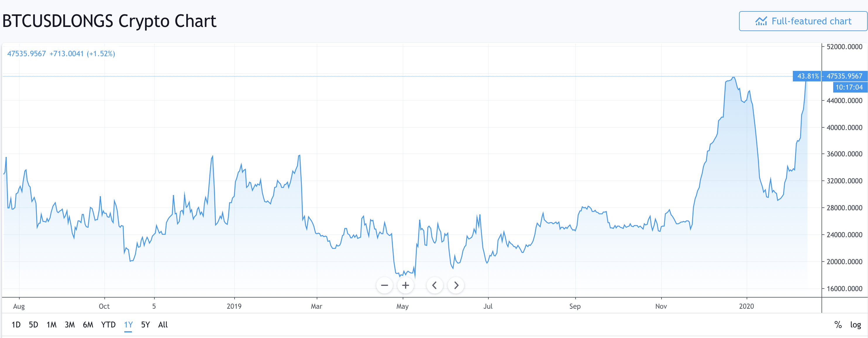Image resolution: width=868 pixels, height=338 pixels.
Task: Open the 1D daily chart view
Action: (16, 325)
